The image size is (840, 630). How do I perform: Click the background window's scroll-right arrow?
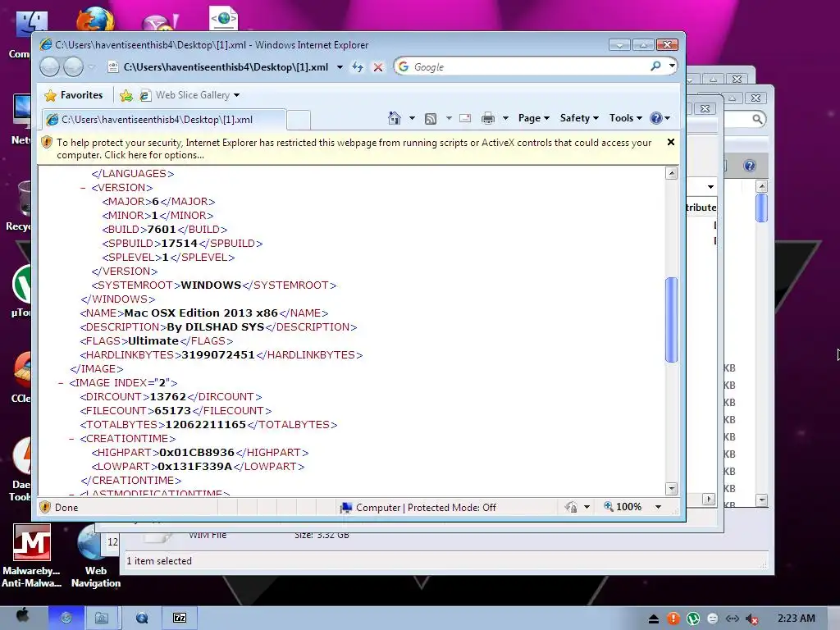click(708, 499)
